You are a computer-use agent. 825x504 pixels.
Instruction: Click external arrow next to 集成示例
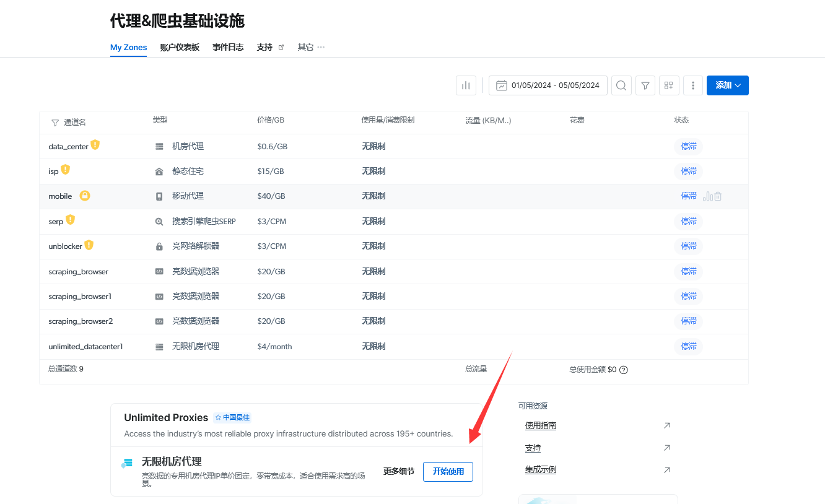(667, 470)
